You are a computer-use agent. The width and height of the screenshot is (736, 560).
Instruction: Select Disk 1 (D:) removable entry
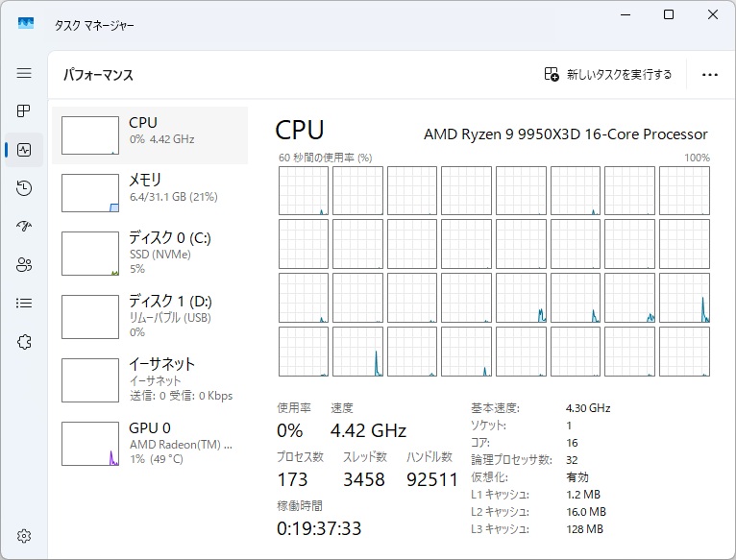150,316
